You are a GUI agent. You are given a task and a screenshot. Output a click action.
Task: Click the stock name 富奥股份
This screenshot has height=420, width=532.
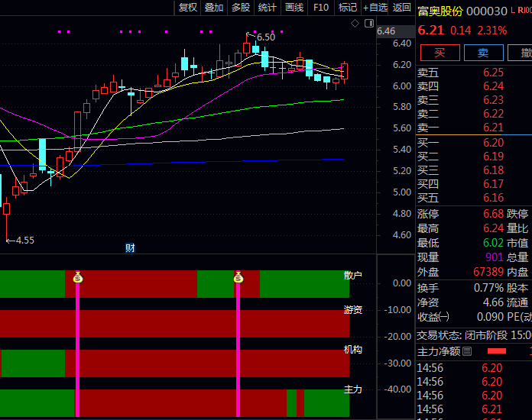(440, 11)
